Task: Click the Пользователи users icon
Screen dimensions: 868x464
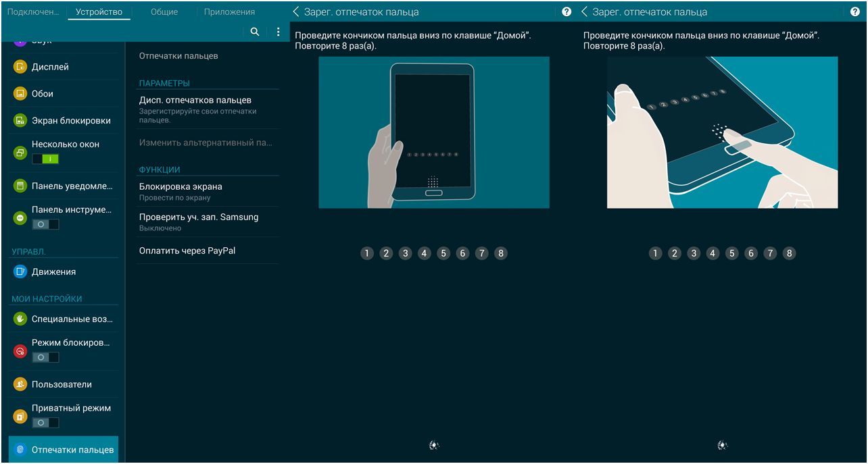Action: coord(19,384)
